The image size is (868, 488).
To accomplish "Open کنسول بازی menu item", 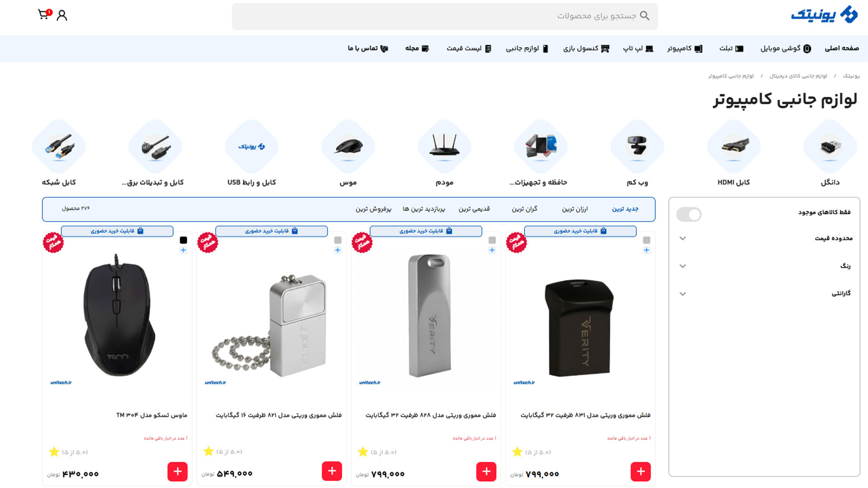I will click(586, 48).
